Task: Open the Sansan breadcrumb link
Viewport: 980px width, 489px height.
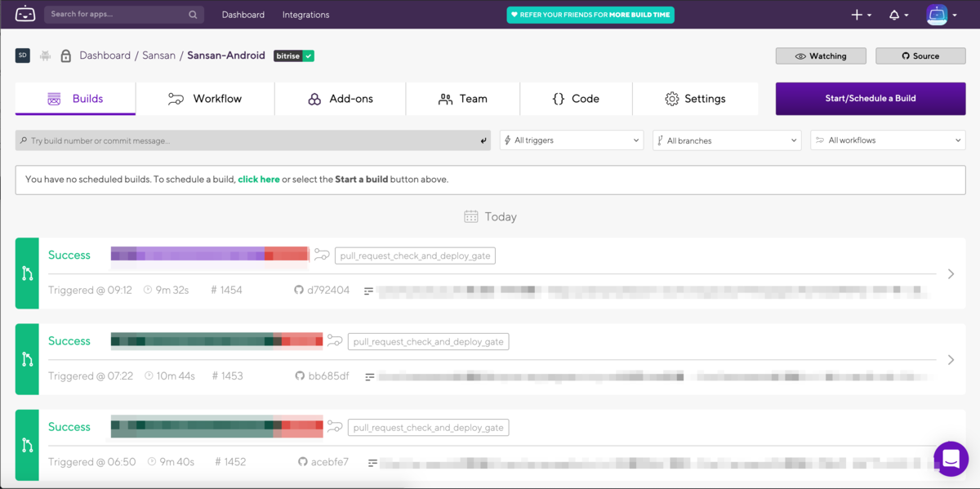Action: (159, 56)
